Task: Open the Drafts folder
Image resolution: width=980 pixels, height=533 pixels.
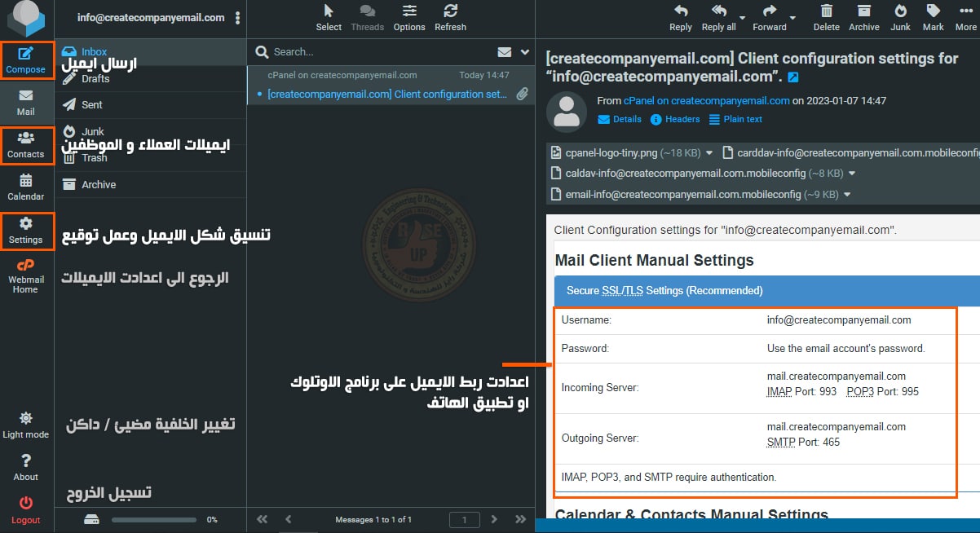Action: [95, 78]
